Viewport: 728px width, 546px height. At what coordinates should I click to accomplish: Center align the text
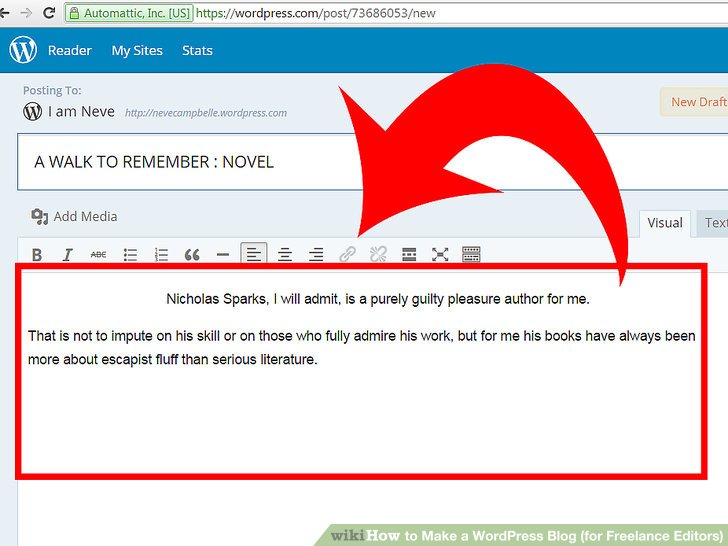[285, 255]
